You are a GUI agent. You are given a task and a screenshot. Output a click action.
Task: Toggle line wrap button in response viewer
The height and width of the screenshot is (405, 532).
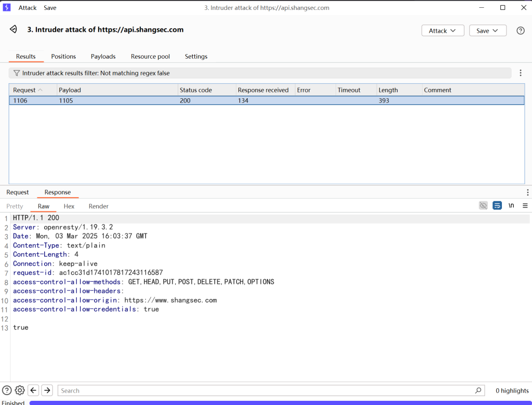click(x=497, y=206)
